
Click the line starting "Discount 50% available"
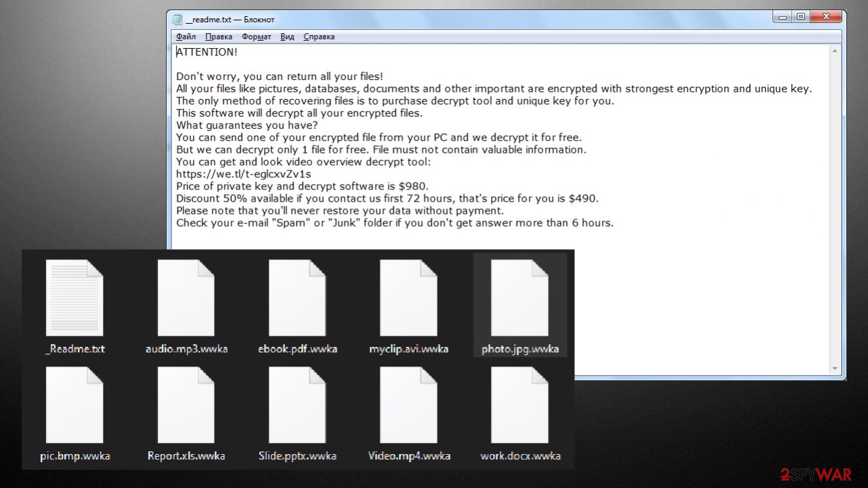(387, 199)
